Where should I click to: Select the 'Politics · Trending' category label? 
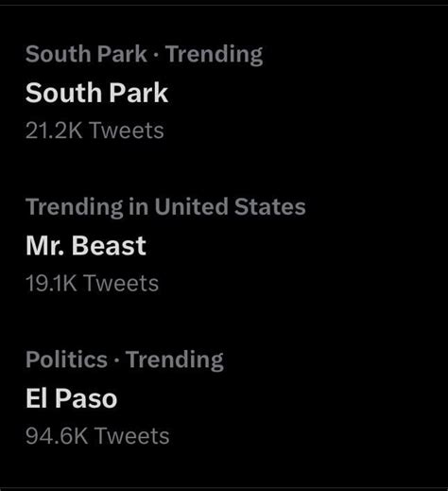point(125,359)
